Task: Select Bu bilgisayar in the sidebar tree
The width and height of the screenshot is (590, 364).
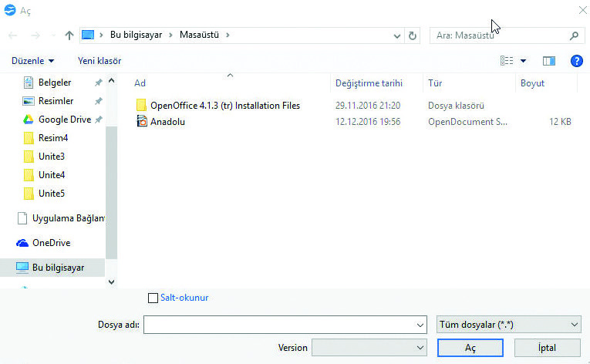Action: click(58, 268)
